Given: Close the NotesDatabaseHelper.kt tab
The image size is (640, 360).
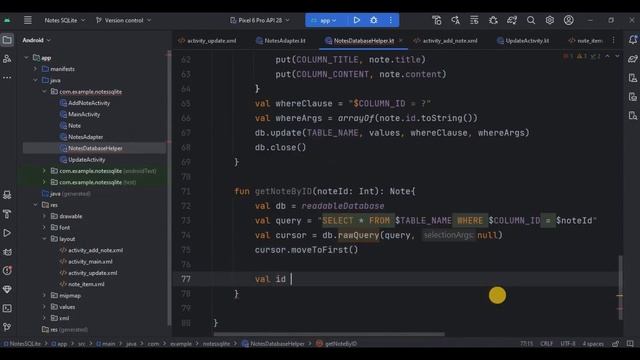Looking at the screenshot, I should (x=400, y=40).
